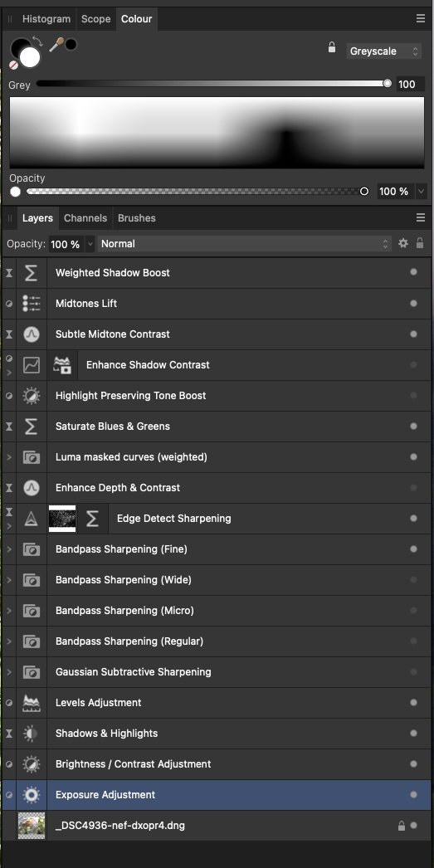Click Enhance Shadow Contrast curves icon
Image resolution: width=434 pixels, height=868 pixels.
32,365
